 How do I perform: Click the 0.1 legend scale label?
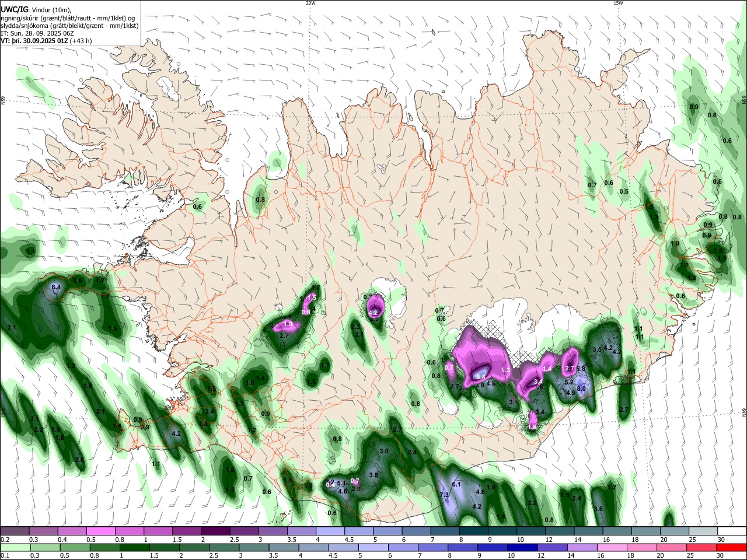[x=5, y=555]
